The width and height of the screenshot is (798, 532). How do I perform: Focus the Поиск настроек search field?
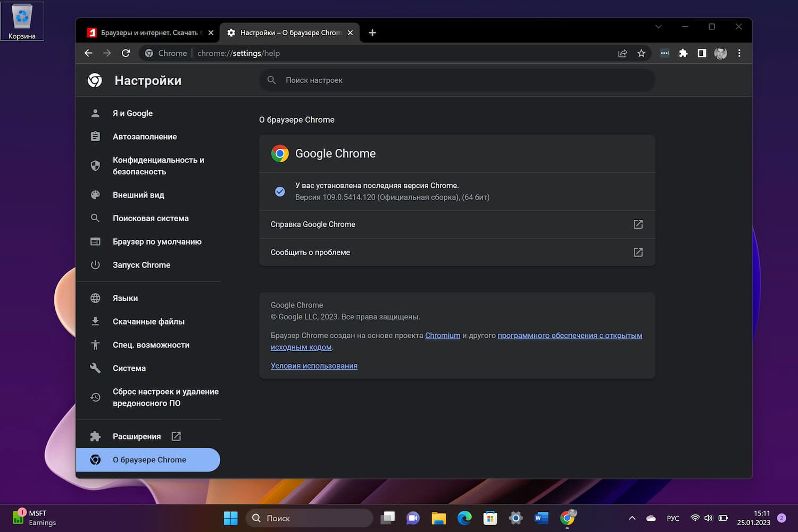(x=457, y=80)
